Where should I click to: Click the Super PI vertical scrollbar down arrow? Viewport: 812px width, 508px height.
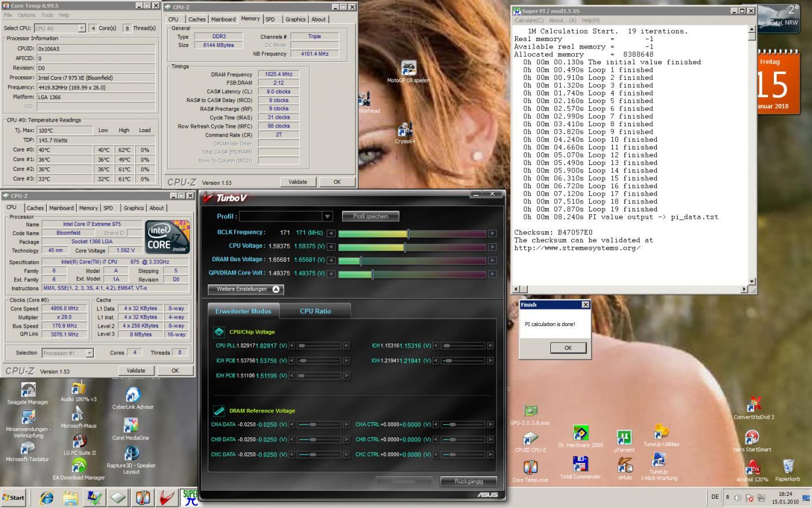click(x=752, y=282)
